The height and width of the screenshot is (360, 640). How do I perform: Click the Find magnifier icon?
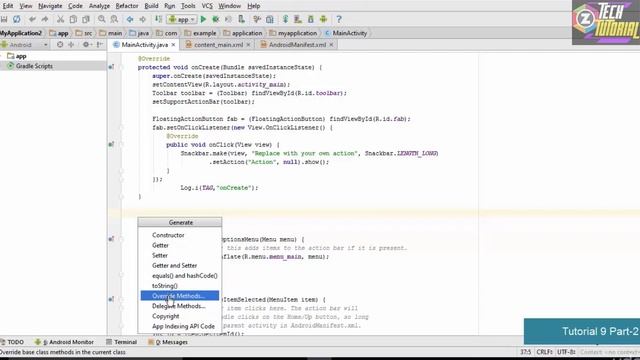click(x=102, y=19)
